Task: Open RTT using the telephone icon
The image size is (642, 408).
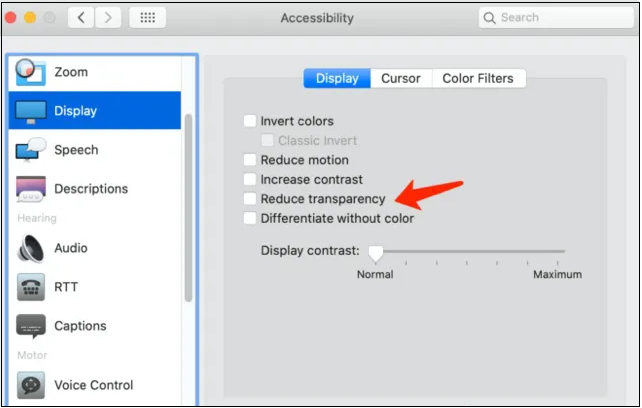Action: point(30,287)
